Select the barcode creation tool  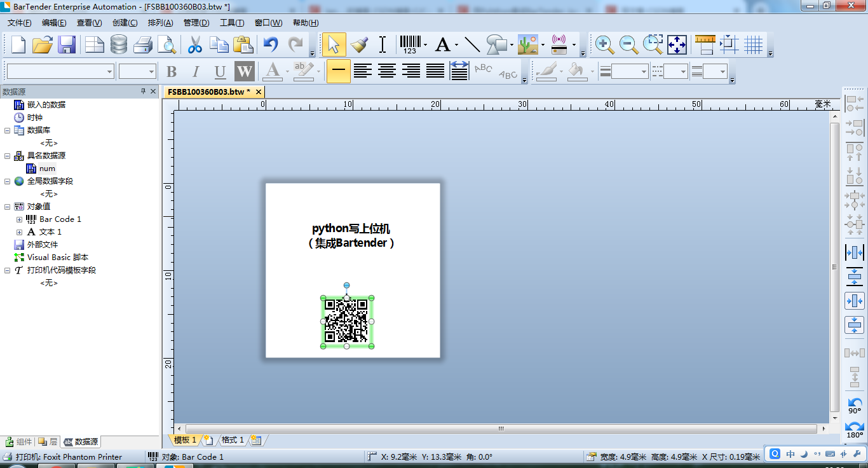point(409,45)
